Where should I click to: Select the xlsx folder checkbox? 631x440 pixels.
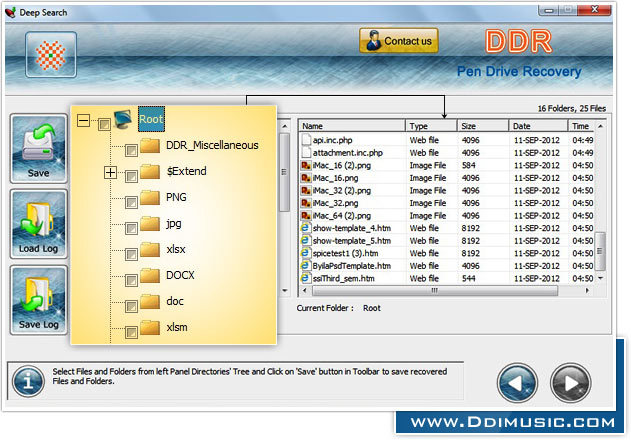[x=131, y=254]
